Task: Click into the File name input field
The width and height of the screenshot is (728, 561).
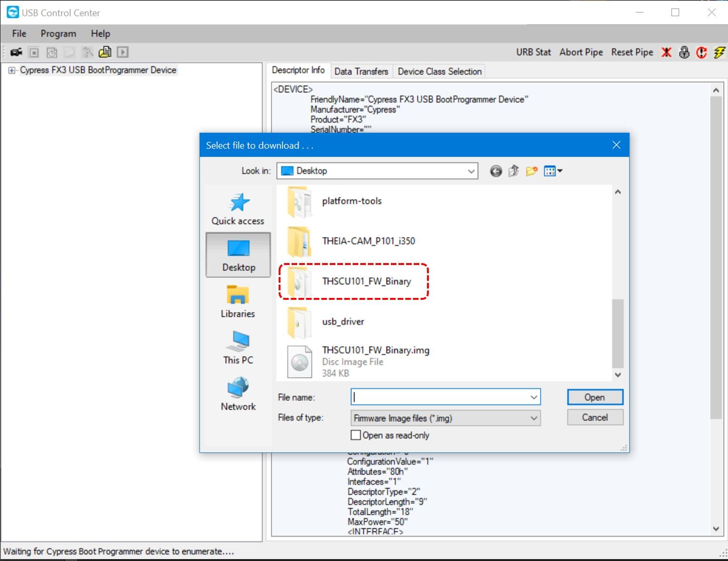Action: [x=439, y=397]
